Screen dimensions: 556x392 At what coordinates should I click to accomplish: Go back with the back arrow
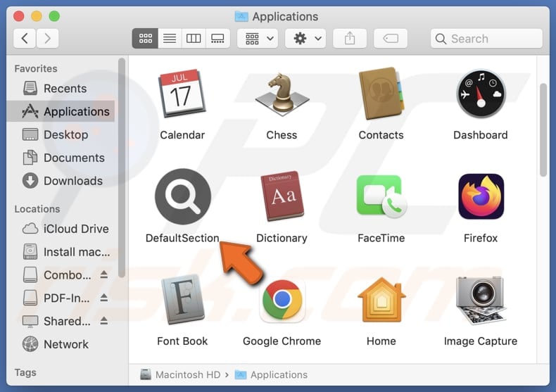click(25, 38)
